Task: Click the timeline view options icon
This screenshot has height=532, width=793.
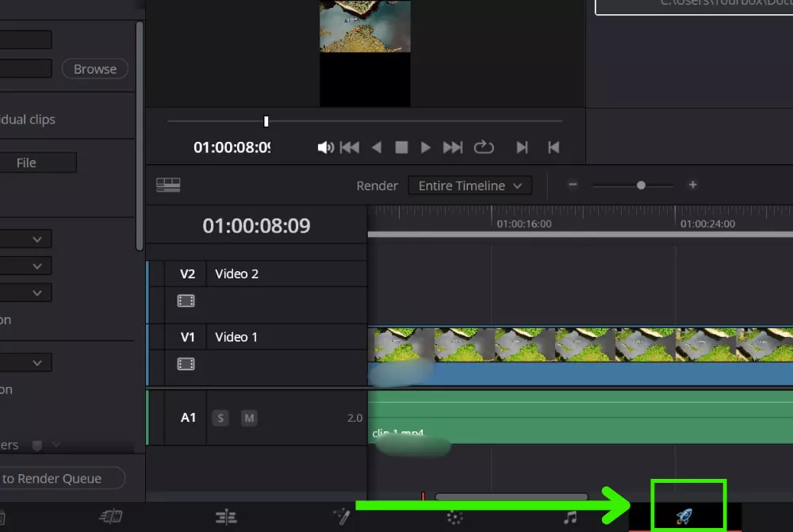Action: (168, 185)
